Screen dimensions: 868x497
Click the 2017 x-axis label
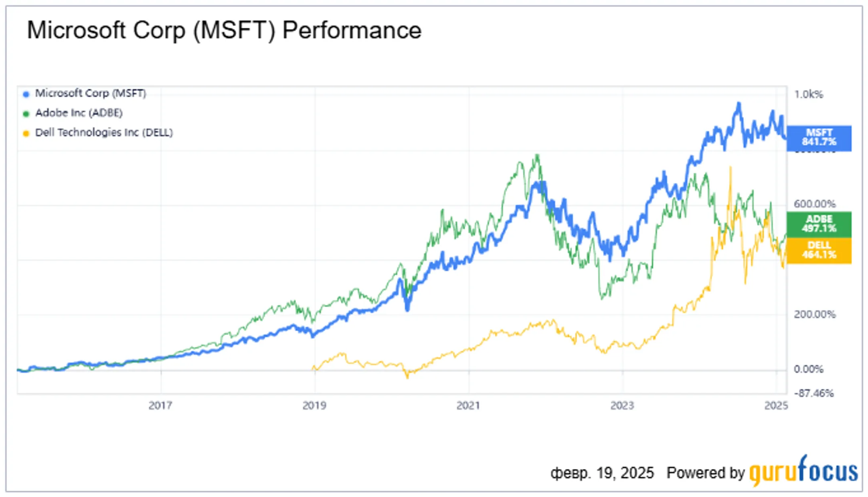(160, 405)
